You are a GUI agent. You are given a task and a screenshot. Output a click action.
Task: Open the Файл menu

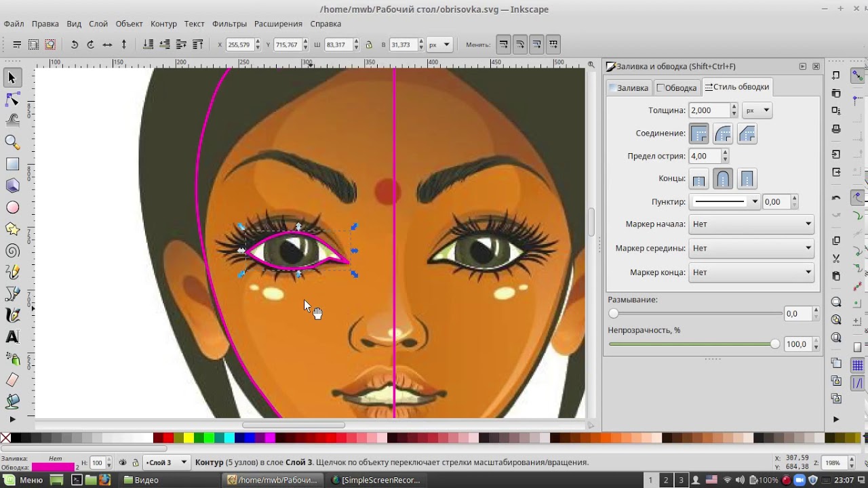[14, 24]
